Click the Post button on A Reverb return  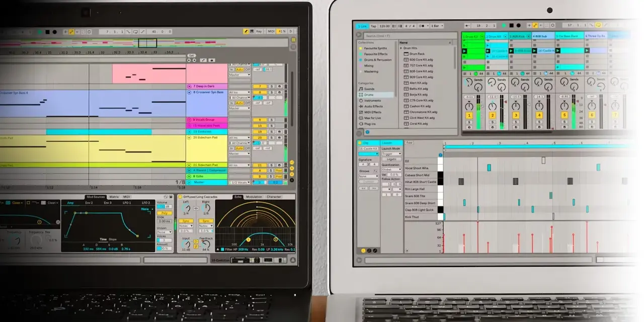pos(279,171)
